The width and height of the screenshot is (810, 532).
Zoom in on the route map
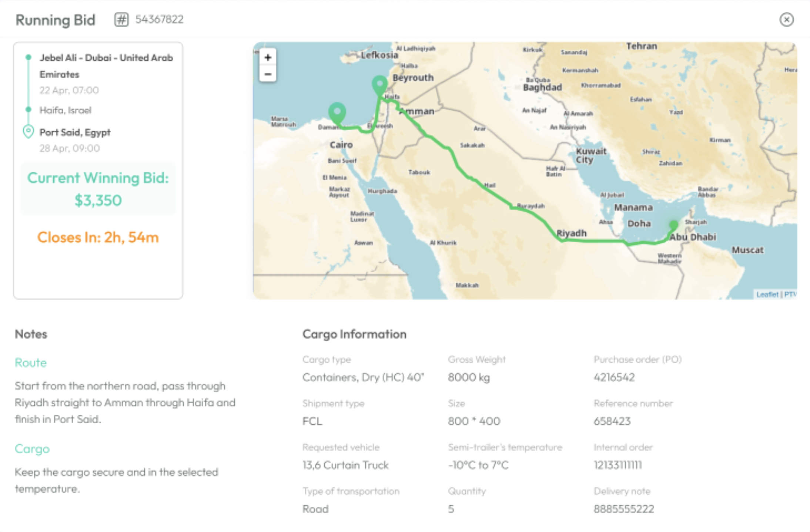[x=268, y=57]
